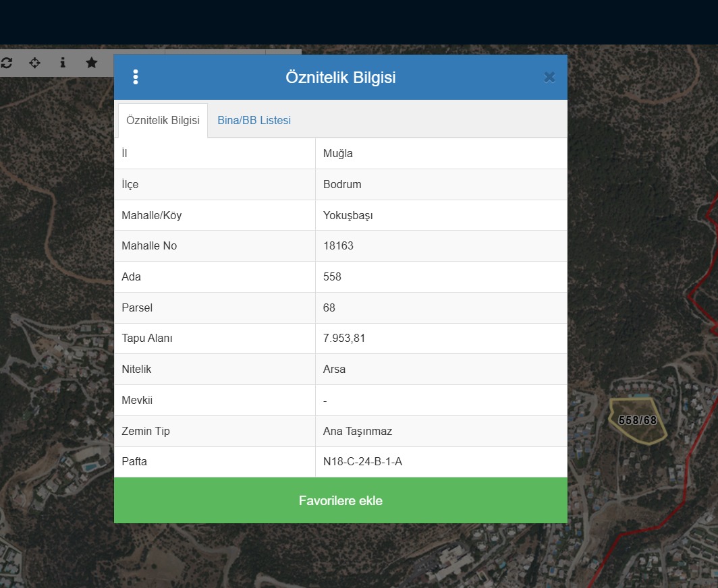
Task: Click the Mahalle No value 18163
Action: (x=338, y=246)
